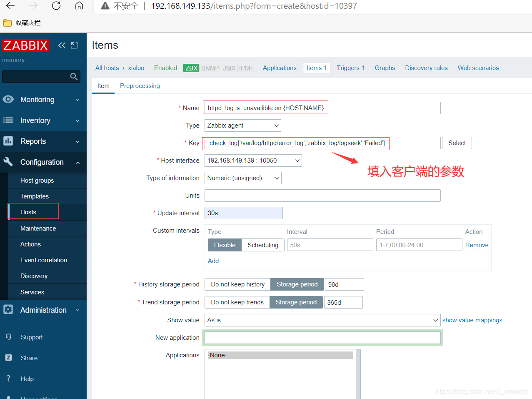
Task: Choose trend Storage period option
Action: click(296, 302)
